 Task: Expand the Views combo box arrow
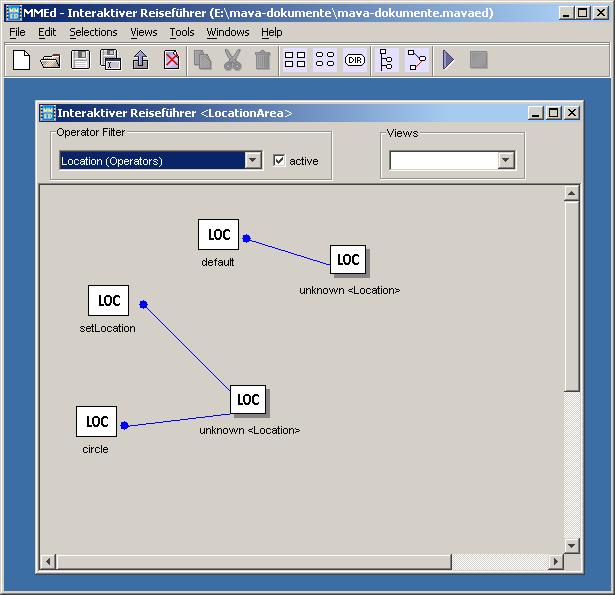click(x=506, y=160)
